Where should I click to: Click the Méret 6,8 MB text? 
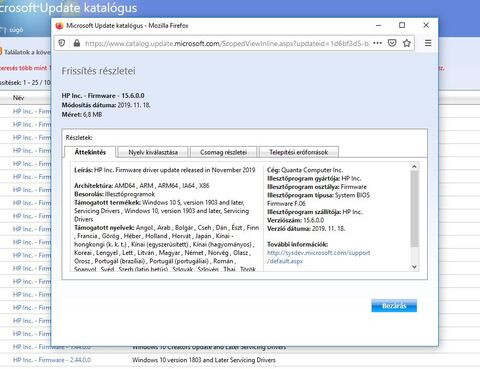[82, 115]
